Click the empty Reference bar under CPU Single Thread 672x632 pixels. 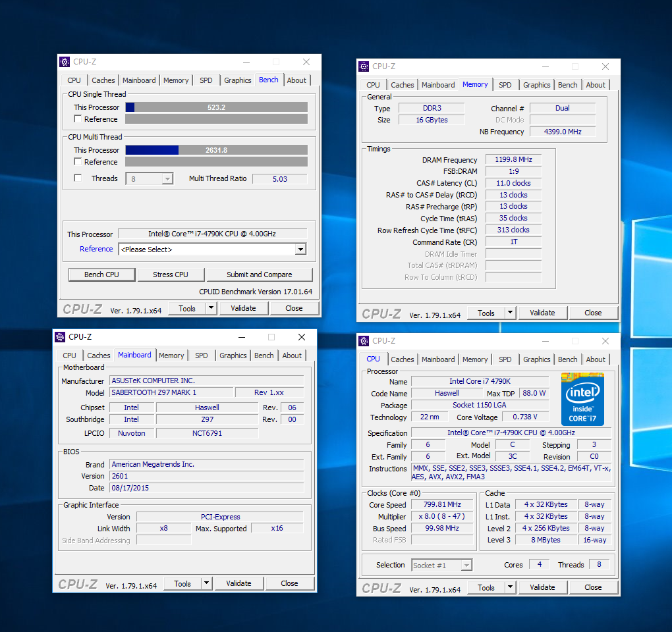[217, 119]
